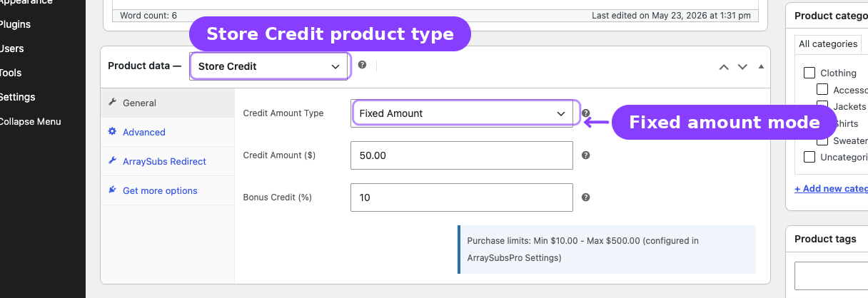Focus the Credit Amount ($) field
Image resolution: width=868 pixels, height=298 pixels.
tap(462, 155)
